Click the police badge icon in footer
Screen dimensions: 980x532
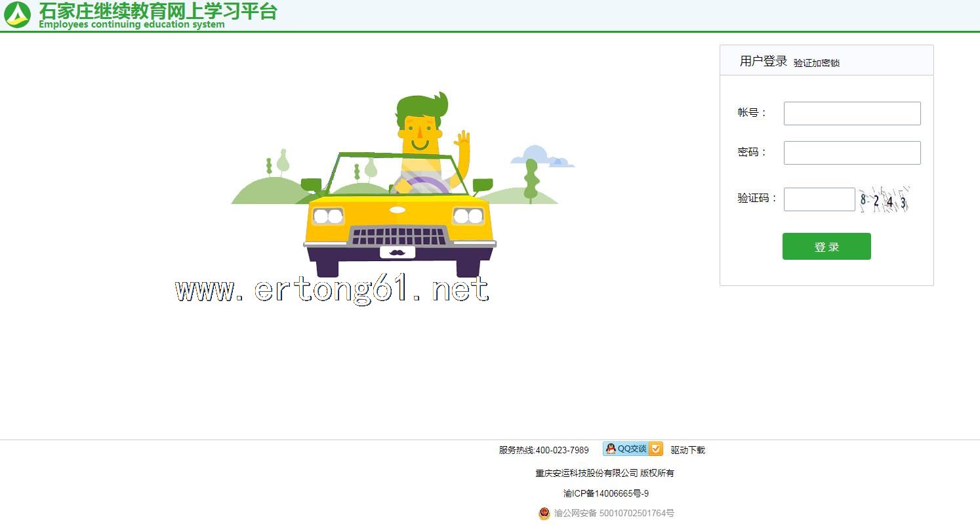pos(544,514)
